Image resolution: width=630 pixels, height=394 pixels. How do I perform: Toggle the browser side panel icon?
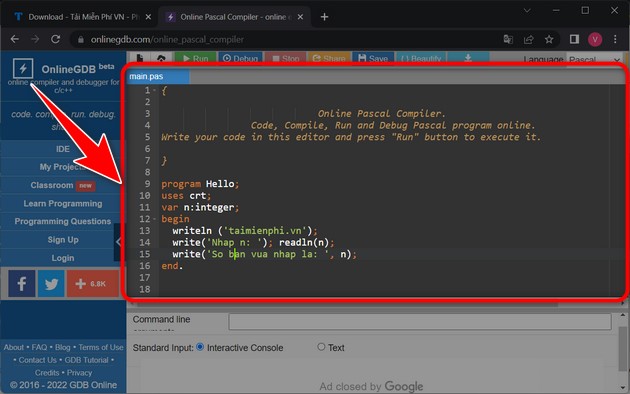(x=574, y=39)
